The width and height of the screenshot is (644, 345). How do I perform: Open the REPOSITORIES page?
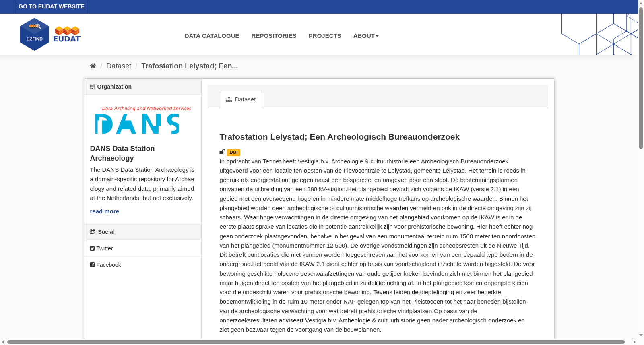tap(274, 36)
